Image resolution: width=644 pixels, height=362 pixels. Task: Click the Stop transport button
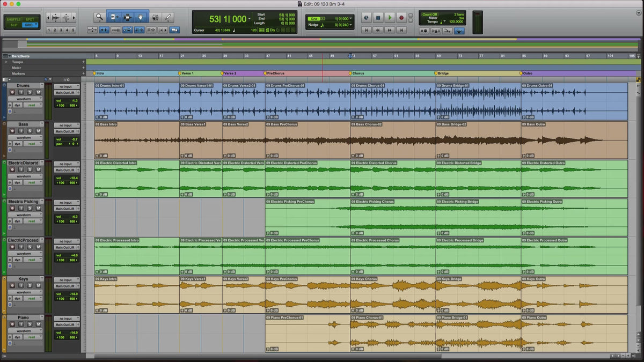[378, 18]
